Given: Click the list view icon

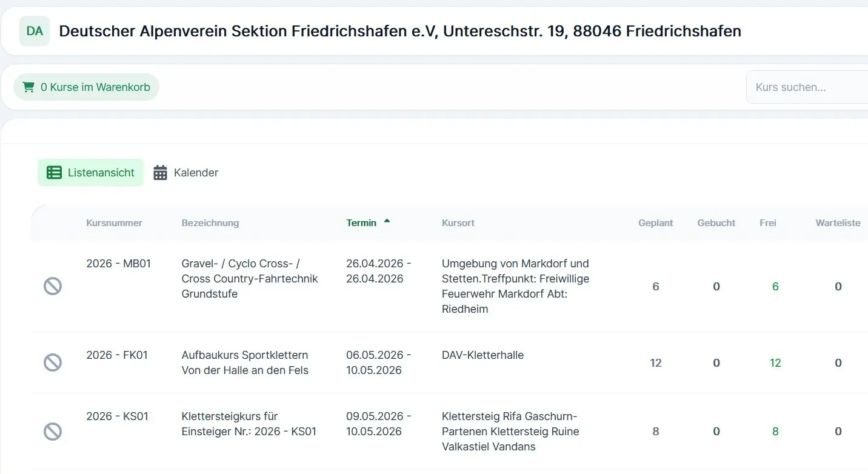Looking at the screenshot, I should click(54, 173).
